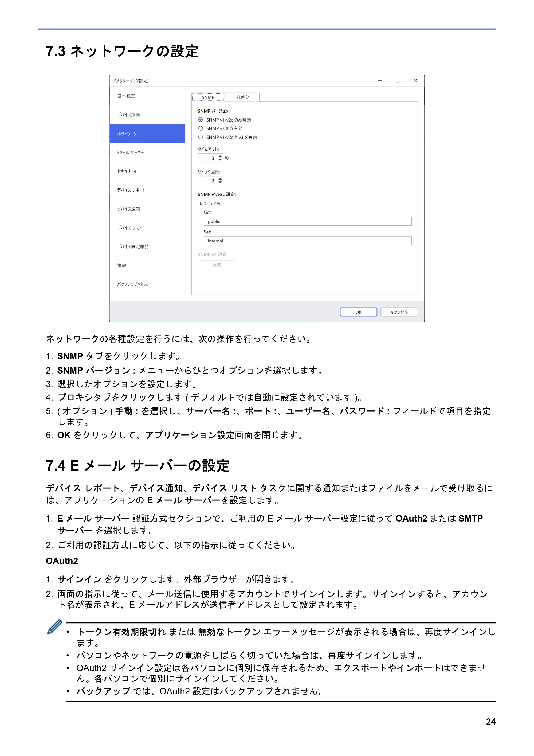Open 情報 in the sidebar
534x756 pixels.
(x=147, y=265)
